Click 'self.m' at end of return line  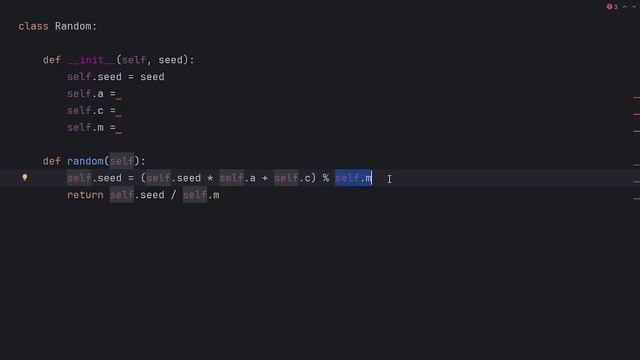[x=201, y=195]
